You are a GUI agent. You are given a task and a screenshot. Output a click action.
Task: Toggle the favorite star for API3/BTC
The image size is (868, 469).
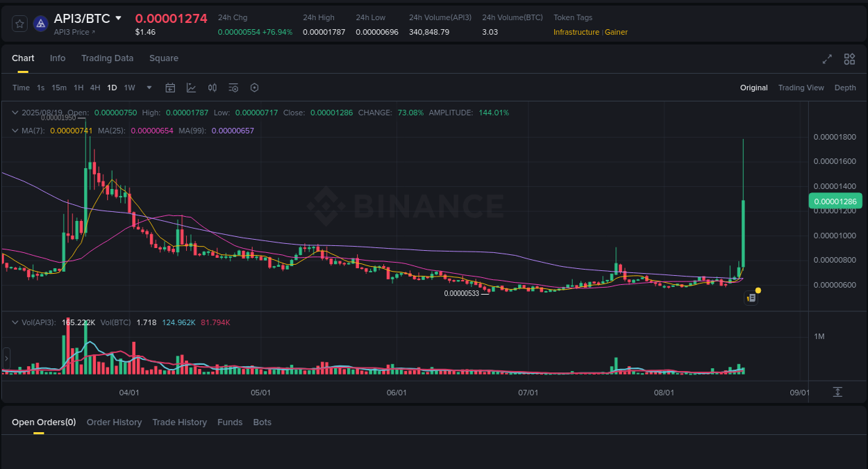[19, 23]
